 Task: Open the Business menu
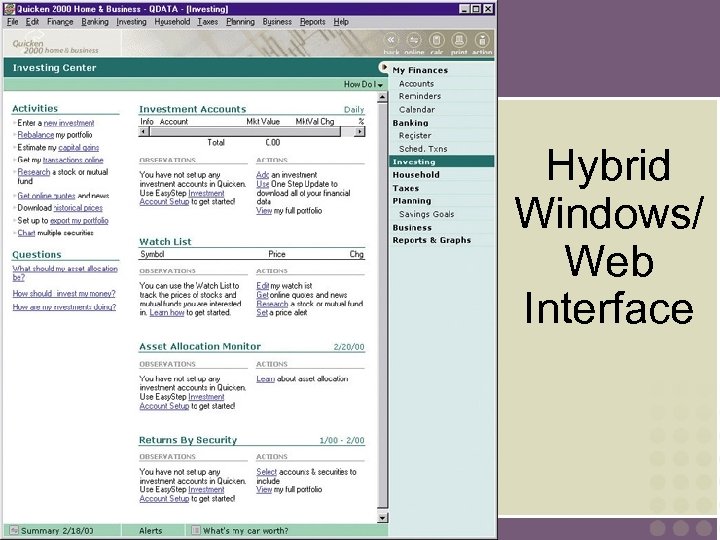(x=277, y=22)
